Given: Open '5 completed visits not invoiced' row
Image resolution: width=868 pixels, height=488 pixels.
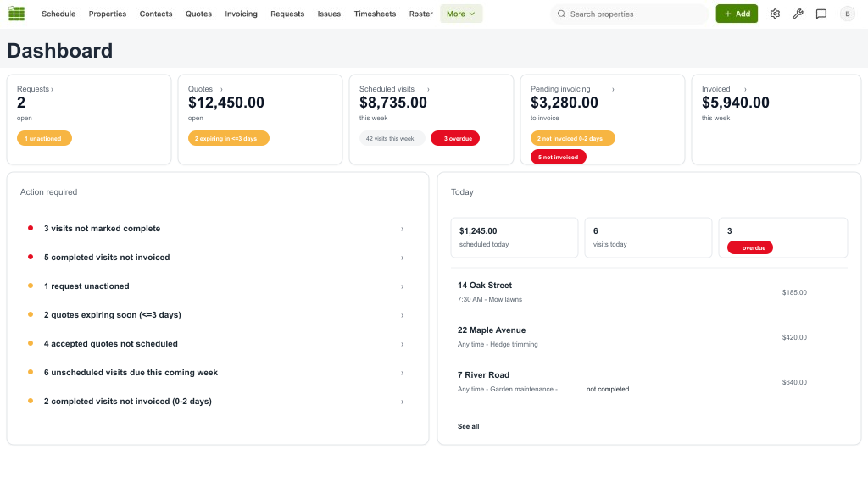Looking at the screenshot, I should (x=218, y=258).
